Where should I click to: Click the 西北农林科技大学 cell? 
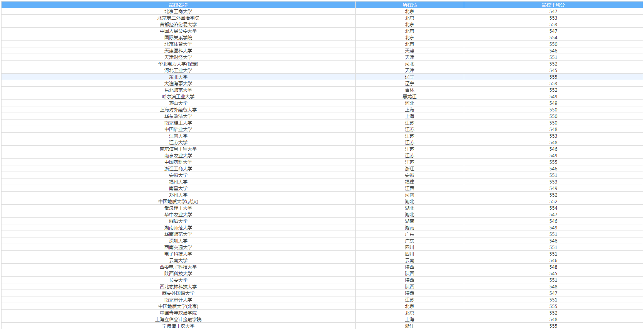178,287
